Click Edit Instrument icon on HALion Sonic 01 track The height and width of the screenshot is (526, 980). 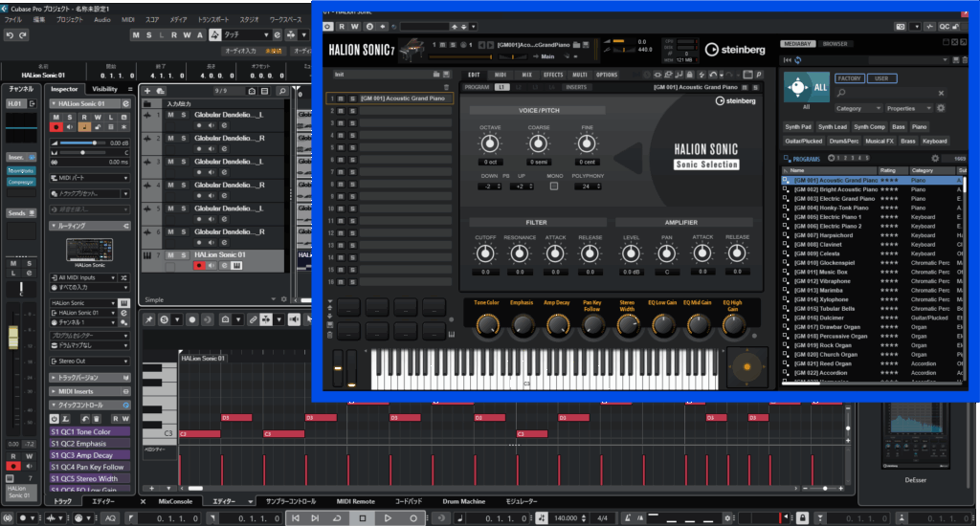[237, 266]
